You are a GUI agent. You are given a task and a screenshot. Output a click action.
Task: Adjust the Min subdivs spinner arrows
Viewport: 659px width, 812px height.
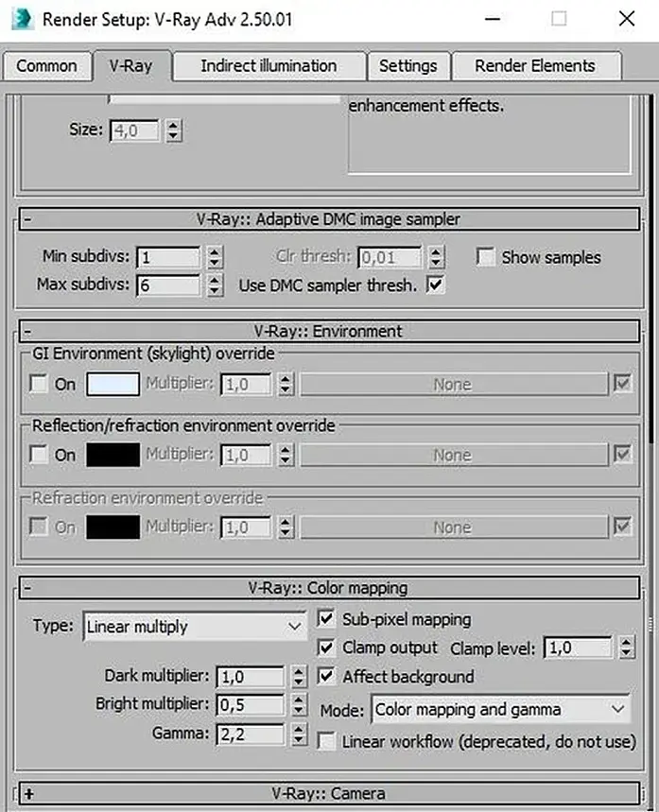(x=215, y=257)
